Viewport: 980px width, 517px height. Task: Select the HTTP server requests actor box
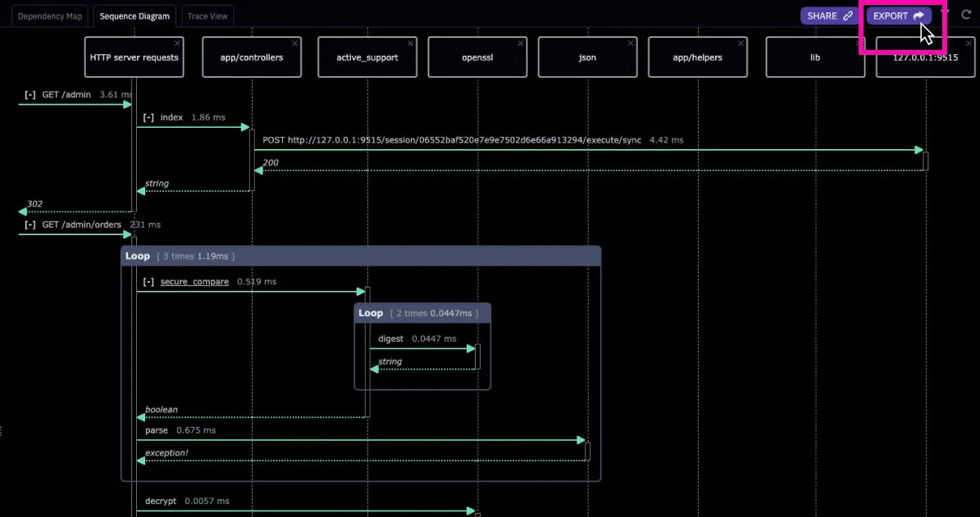134,57
